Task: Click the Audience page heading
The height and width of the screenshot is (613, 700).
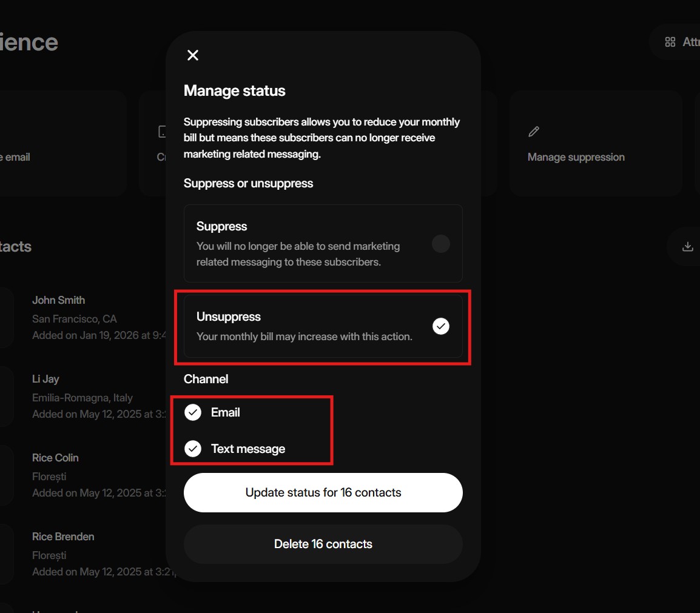Action: point(29,42)
